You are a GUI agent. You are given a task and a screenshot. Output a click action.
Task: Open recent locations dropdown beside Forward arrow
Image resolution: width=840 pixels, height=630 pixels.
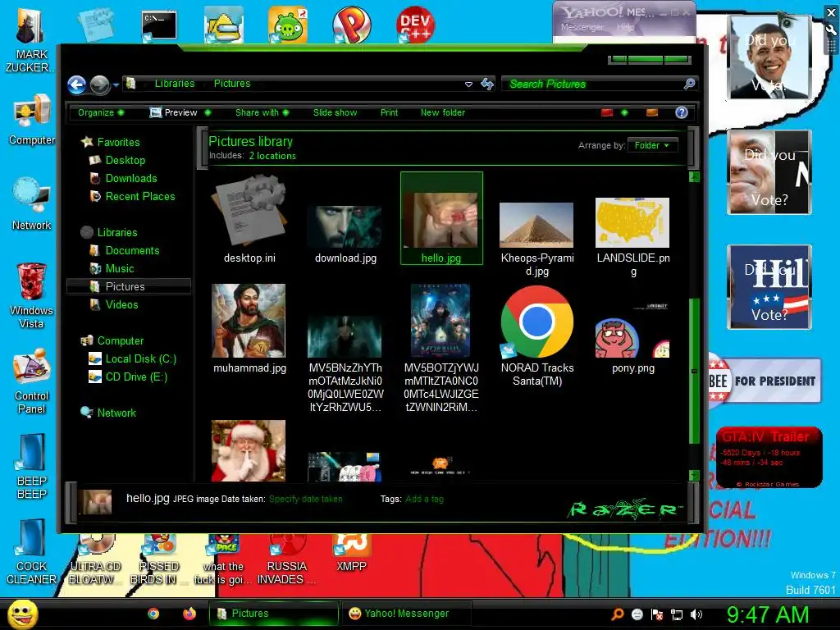point(116,84)
